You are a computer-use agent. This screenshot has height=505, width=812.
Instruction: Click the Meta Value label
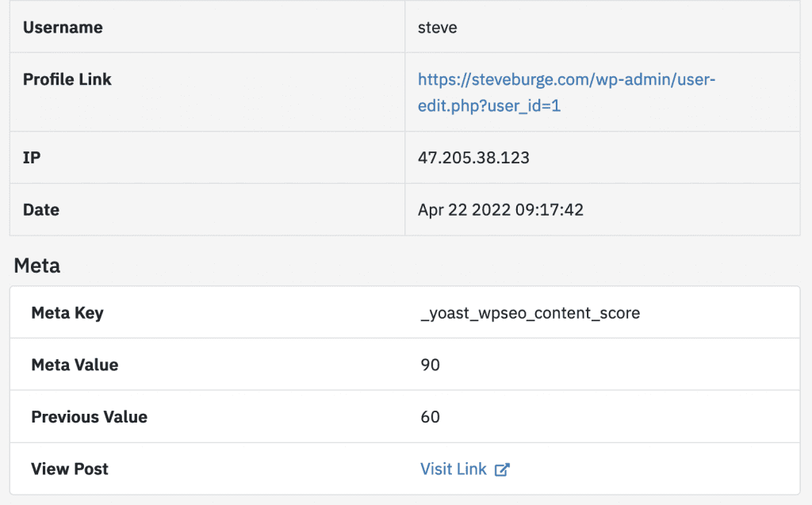(75, 365)
